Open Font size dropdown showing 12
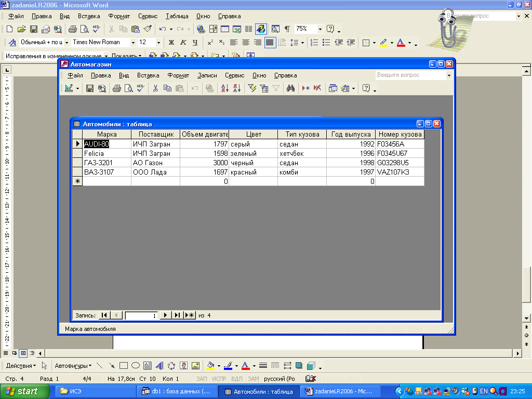Screen dimensions: 532x399 click(158, 43)
